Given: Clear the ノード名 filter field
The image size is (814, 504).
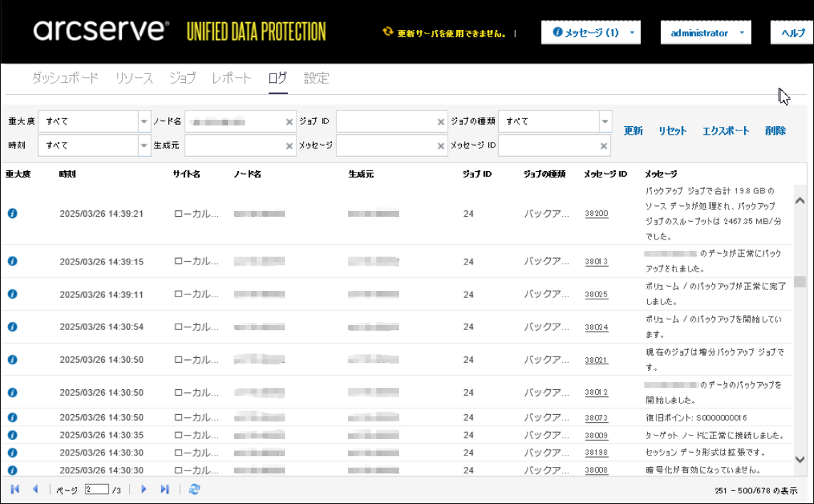Looking at the screenshot, I should 289,122.
